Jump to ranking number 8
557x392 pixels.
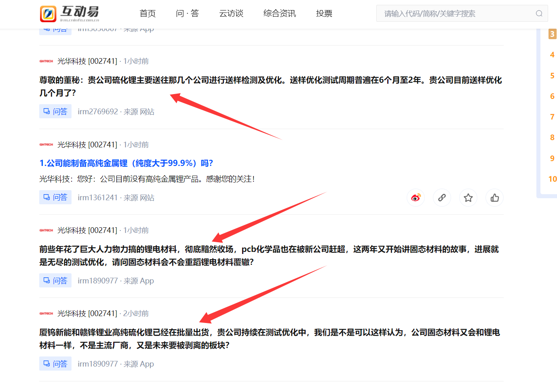pyautogui.click(x=552, y=137)
